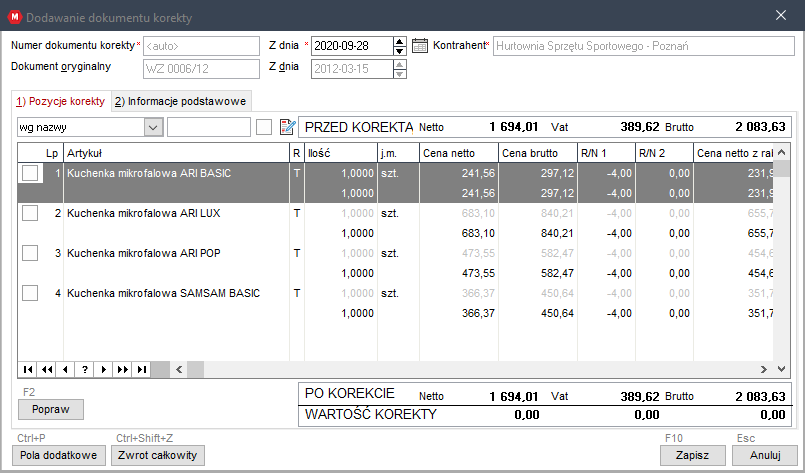The width and height of the screenshot is (805, 475).
Task: Click the Artykuł column header
Action: 177,153
